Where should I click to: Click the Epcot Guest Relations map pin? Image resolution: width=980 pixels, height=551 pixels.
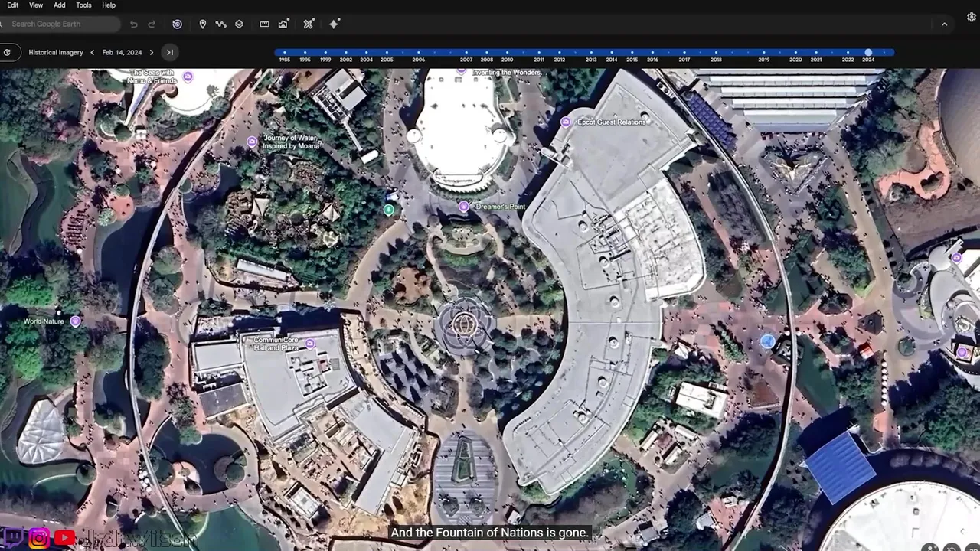tap(566, 122)
